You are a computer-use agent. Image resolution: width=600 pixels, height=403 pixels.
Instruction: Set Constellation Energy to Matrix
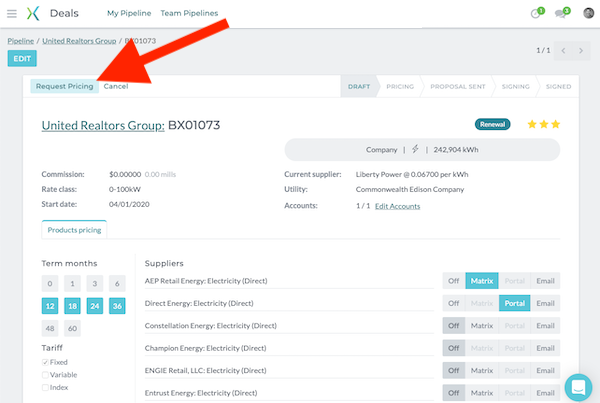482,326
